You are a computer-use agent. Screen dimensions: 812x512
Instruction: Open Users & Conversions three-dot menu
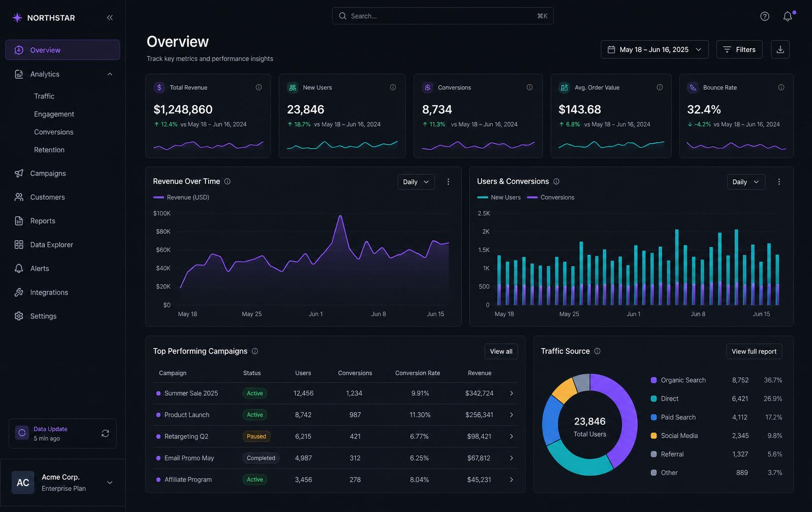(x=779, y=182)
